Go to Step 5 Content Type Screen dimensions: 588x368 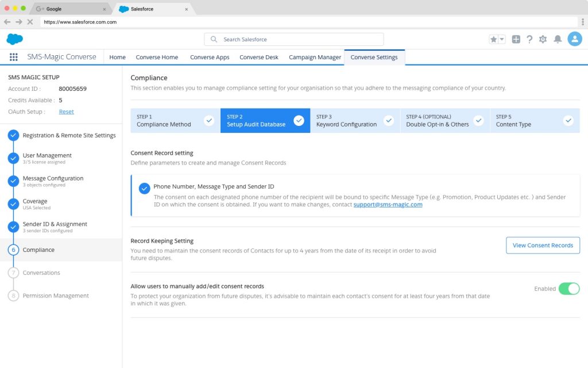point(535,121)
